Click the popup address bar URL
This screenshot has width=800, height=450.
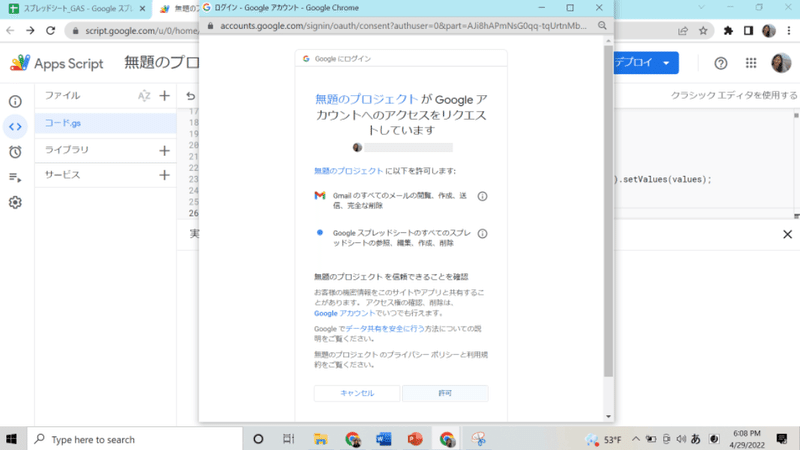403,26
